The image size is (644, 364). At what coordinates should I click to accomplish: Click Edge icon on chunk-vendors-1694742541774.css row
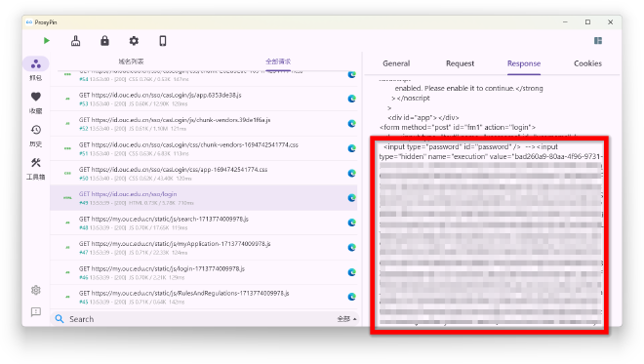point(351,148)
